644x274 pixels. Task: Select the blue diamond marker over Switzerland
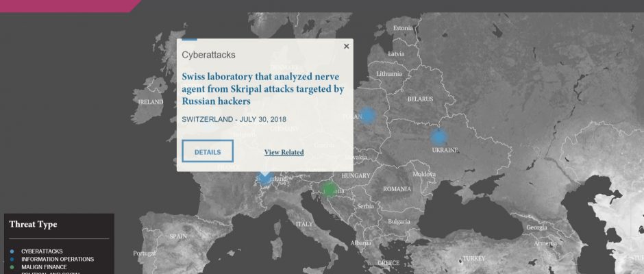tap(265, 177)
